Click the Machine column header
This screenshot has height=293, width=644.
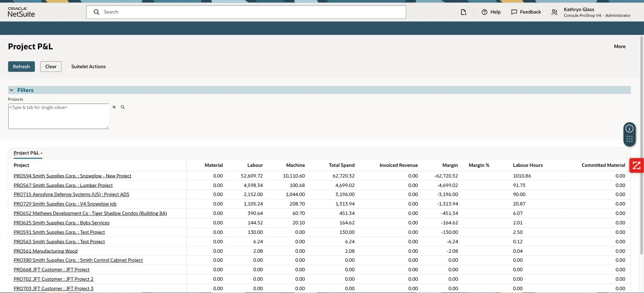tap(295, 165)
